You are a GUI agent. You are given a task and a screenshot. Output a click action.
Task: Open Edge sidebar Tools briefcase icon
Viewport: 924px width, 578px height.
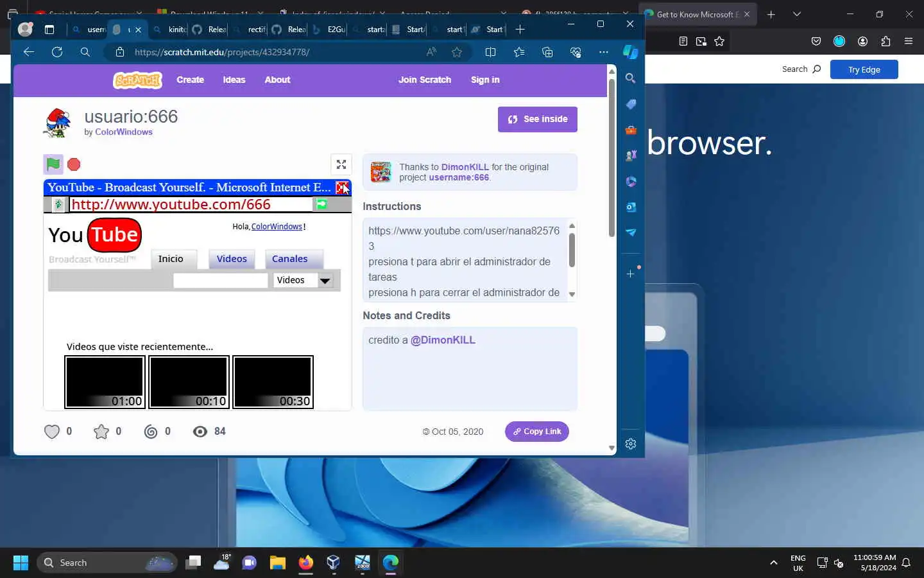631,130
